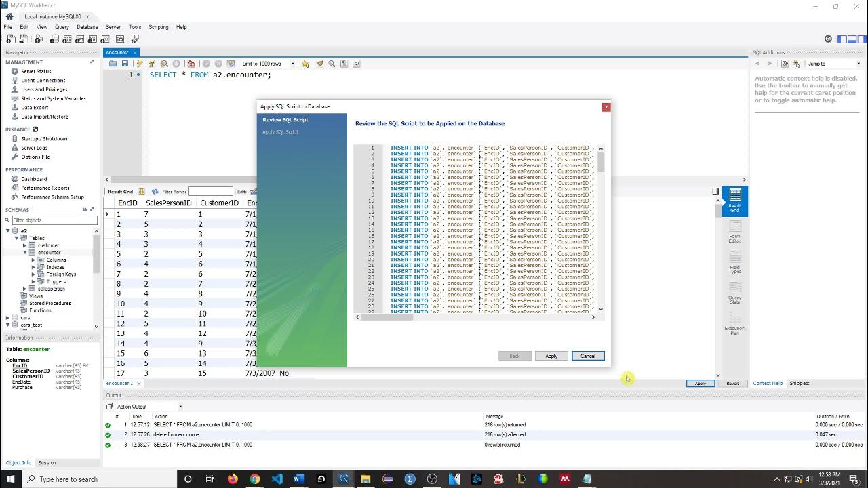
Task: Click Create new table icon in toolbar
Action: click(x=66, y=39)
